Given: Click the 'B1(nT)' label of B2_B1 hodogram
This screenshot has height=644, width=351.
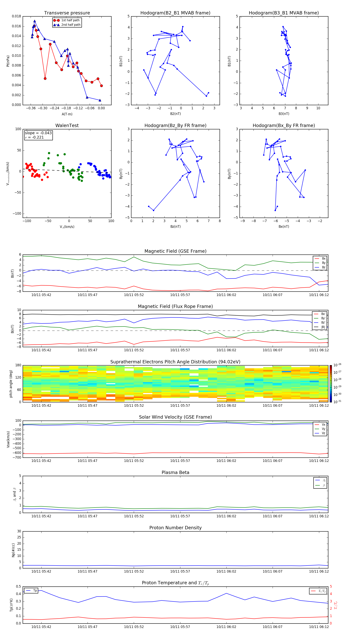Looking at the screenshot, I should click(x=121, y=61).
